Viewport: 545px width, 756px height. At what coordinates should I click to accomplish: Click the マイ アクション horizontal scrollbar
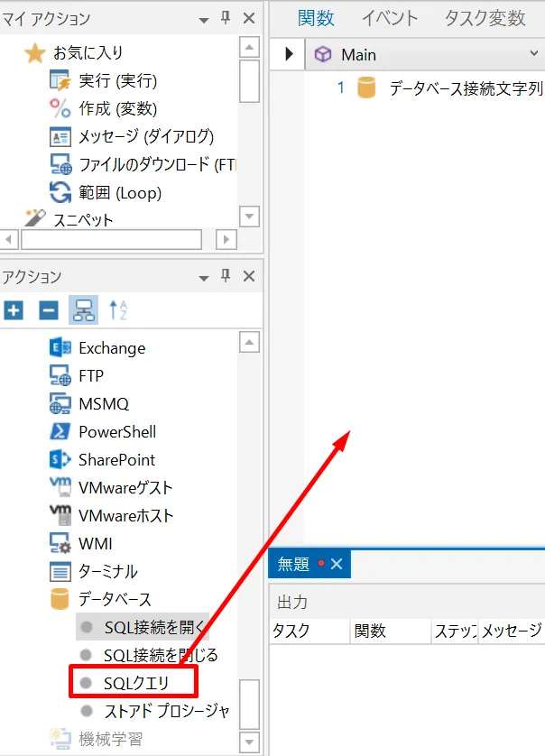(x=112, y=240)
